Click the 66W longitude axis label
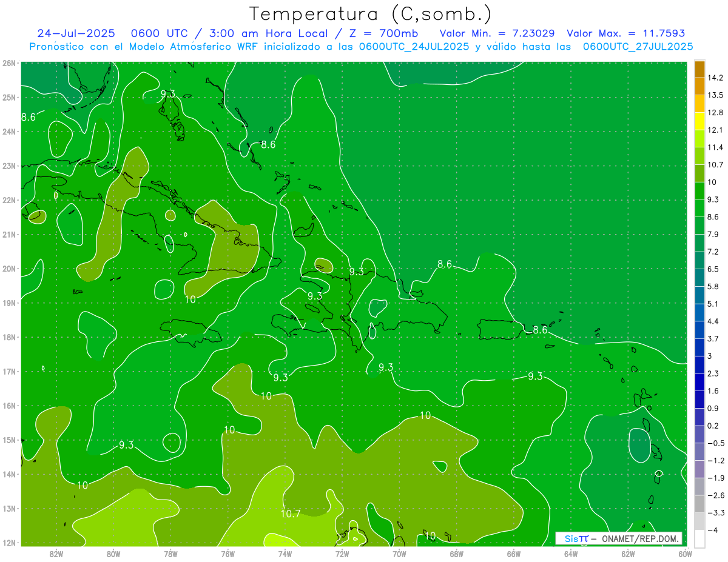728x562 pixels. (514, 554)
